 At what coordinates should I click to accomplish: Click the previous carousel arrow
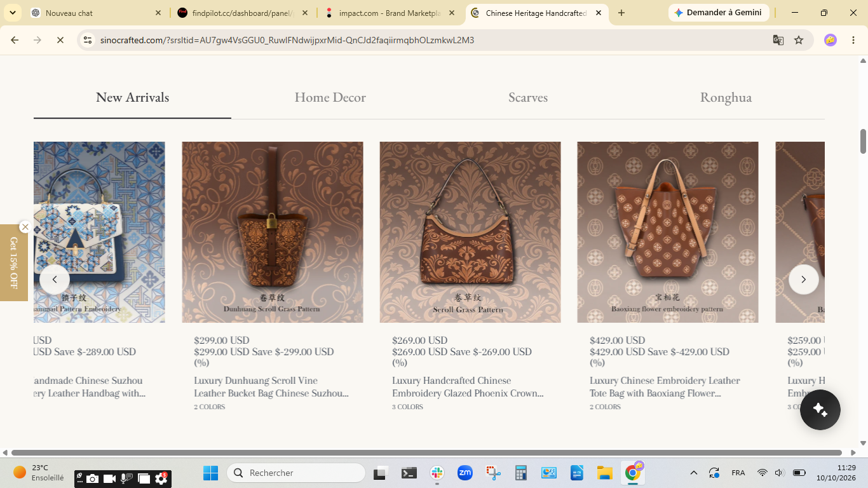55,280
